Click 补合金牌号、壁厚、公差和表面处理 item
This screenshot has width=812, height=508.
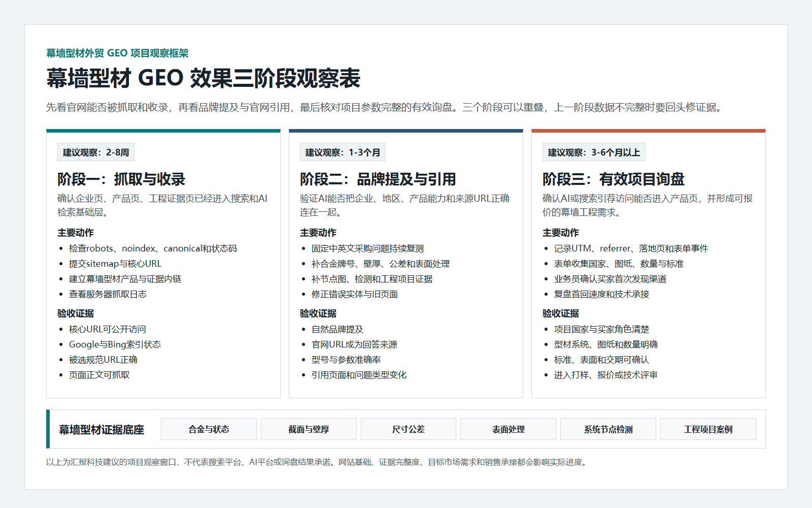(x=381, y=264)
